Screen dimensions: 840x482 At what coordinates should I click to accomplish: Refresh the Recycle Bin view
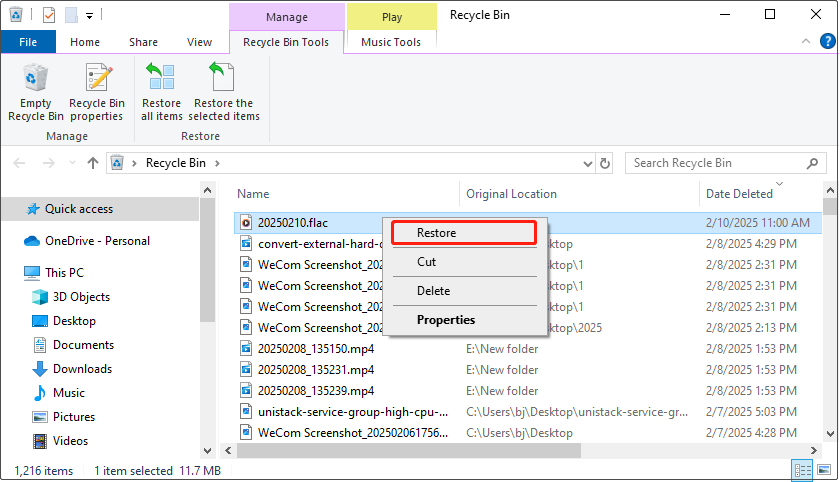[x=605, y=163]
